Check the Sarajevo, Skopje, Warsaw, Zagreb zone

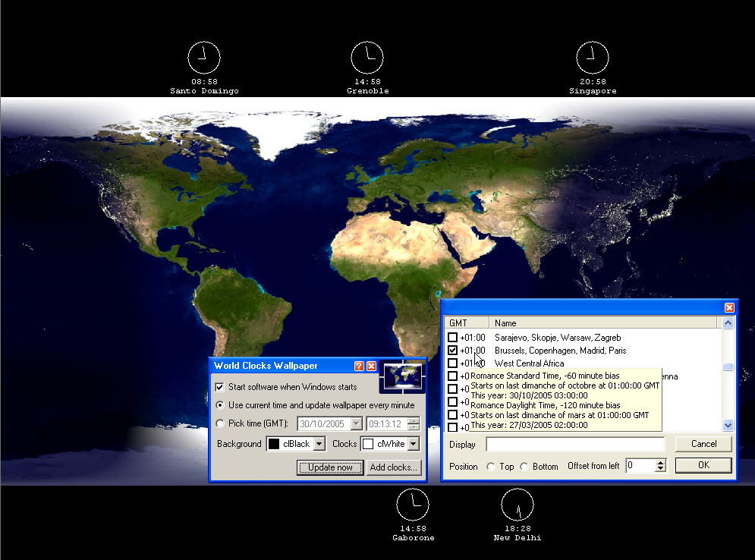[452, 338]
